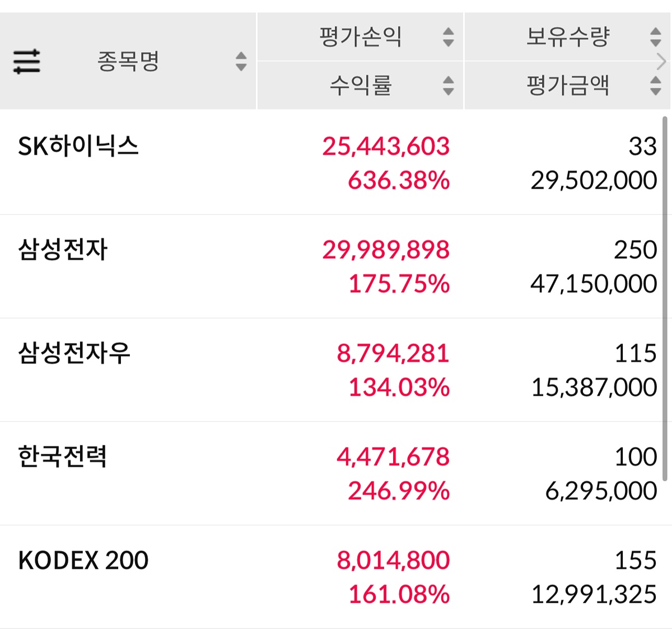Open the KODEX 200 holding
Viewport: 672px width, 629px height.
click(83, 560)
